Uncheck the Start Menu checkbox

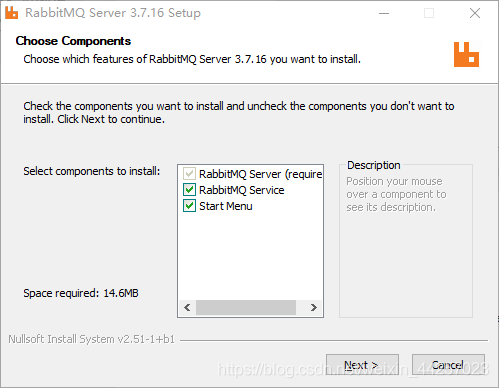(x=189, y=206)
